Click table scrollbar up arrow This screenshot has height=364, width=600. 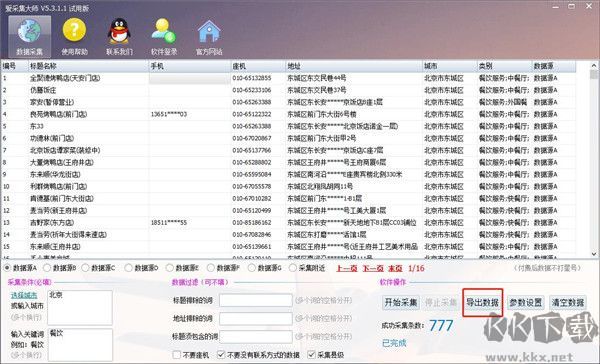594,65
